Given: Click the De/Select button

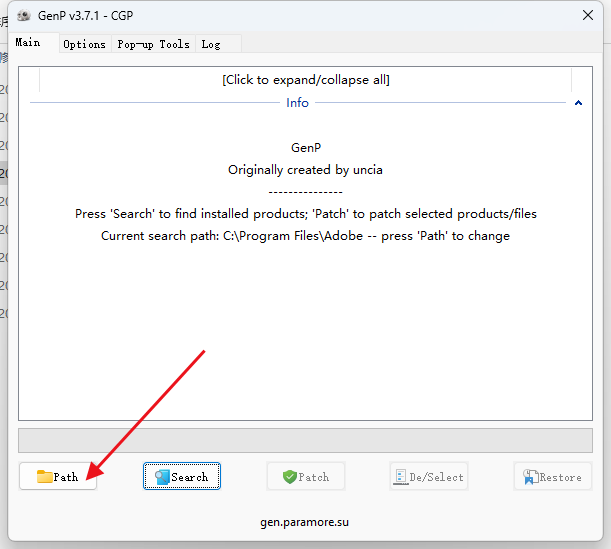Looking at the screenshot, I should coord(429,476).
